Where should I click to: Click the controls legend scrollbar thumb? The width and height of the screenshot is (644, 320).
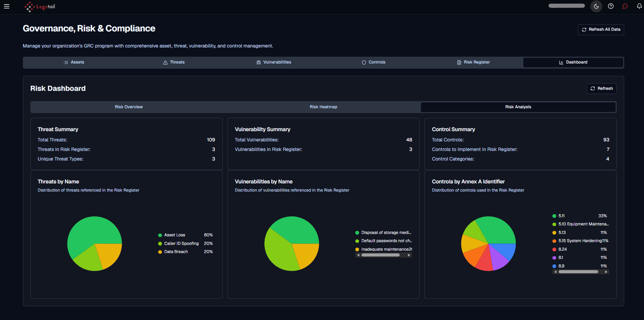[x=578, y=272]
